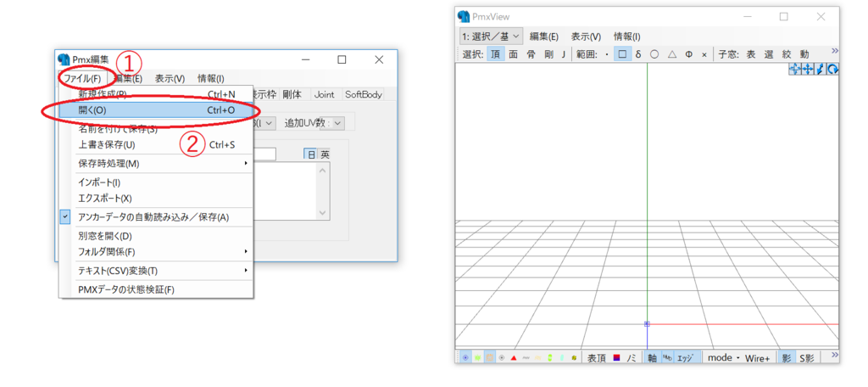Open 表示(V) menu in PmxView window
868x387 pixels.
[x=587, y=36]
